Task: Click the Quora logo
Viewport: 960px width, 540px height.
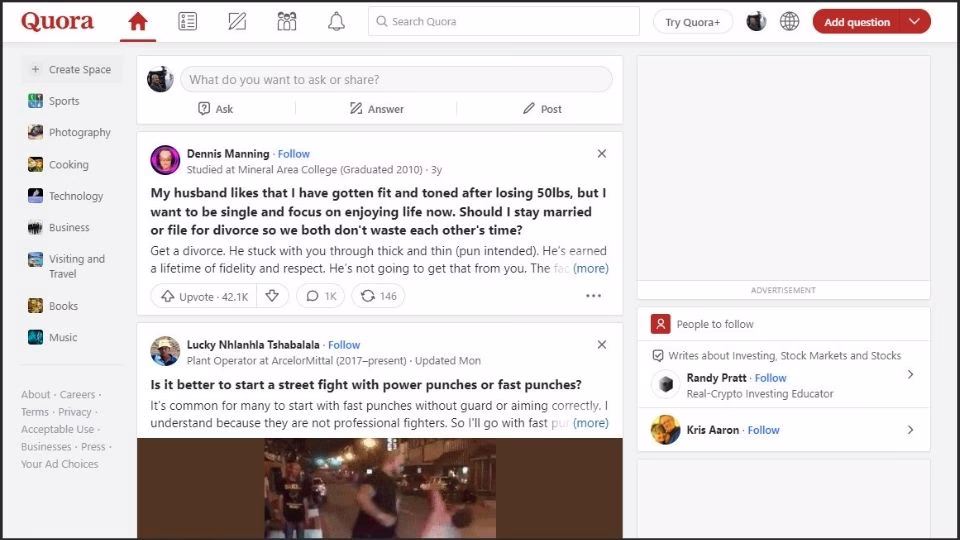Action: (x=58, y=21)
